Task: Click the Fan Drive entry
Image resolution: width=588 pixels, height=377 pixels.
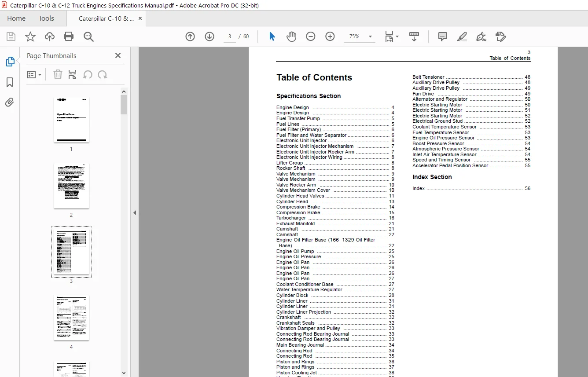Action: 471,94
